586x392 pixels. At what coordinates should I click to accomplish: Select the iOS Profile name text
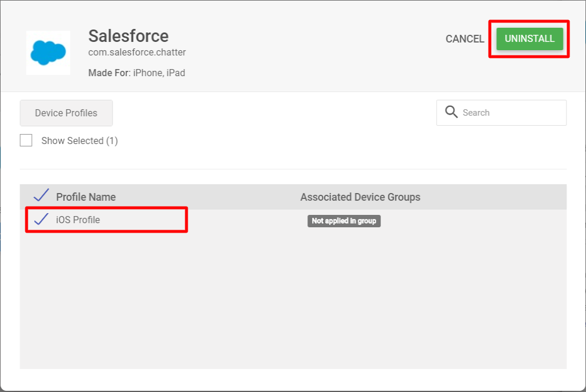(x=78, y=220)
